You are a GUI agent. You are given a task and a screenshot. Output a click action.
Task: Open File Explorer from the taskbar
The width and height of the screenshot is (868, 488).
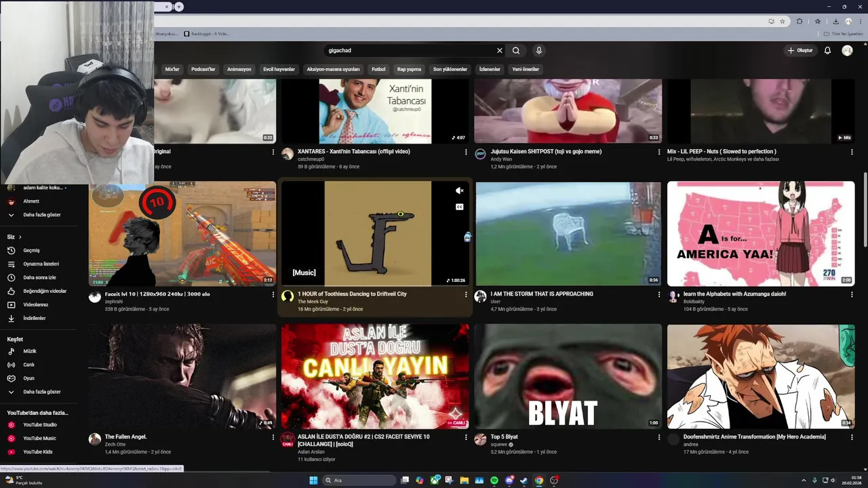coord(465,481)
